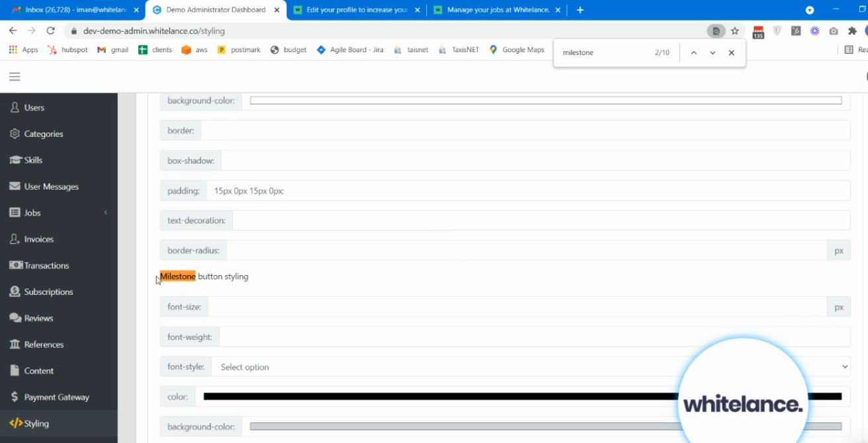Viewport: 868px width, 443px height.
Task: Open Skills graduation cap icon
Action: point(15,160)
